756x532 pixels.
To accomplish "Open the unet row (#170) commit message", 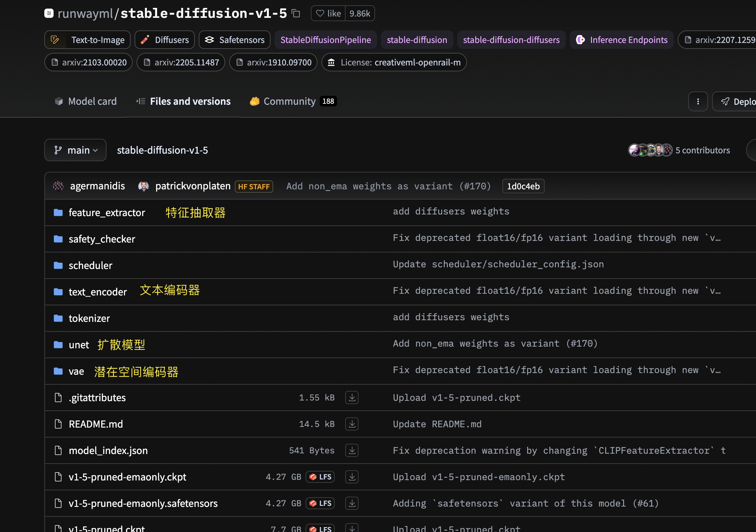I will coord(495,344).
